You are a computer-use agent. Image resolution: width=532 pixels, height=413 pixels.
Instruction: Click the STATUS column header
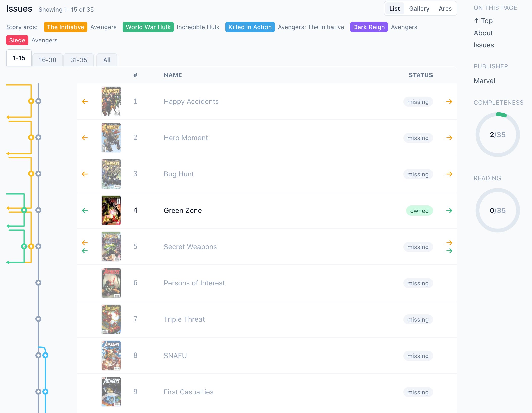point(421,75)
